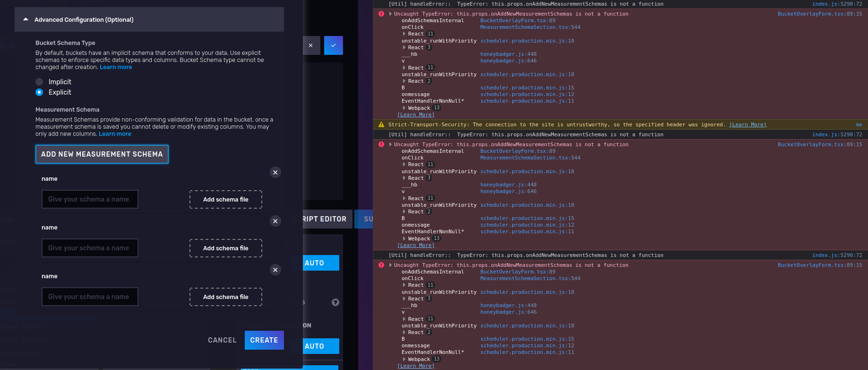The height and width of the screenshot is (370, 868).
Task: Click the blue checkmark confirm button
Action: point(334,45)
